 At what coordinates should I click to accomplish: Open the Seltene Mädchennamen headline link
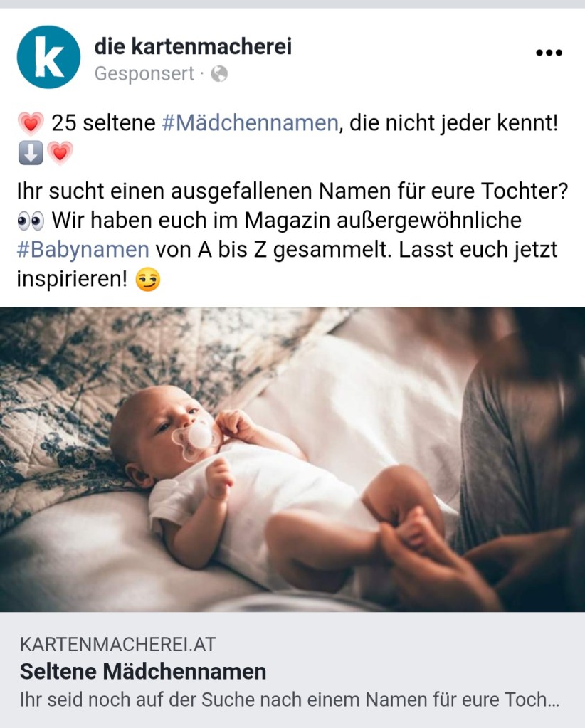tap(143, 671)
